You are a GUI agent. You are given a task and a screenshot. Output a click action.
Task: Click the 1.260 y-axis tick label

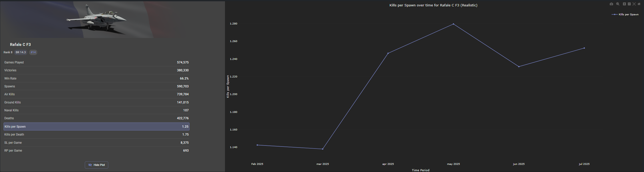234,41
